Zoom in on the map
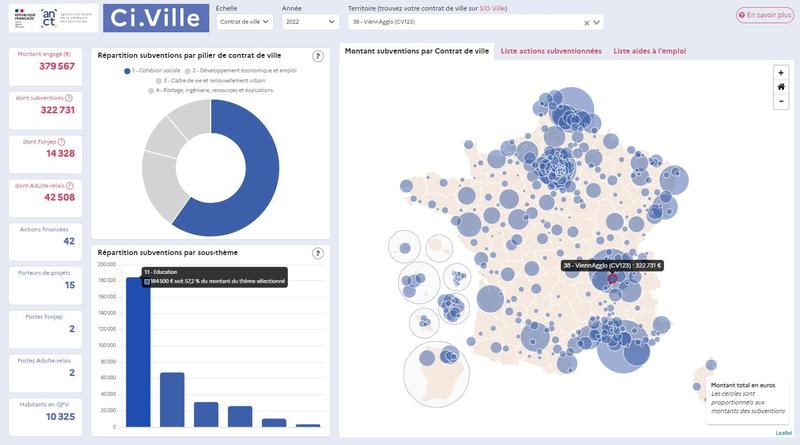 tap(780, 72)
